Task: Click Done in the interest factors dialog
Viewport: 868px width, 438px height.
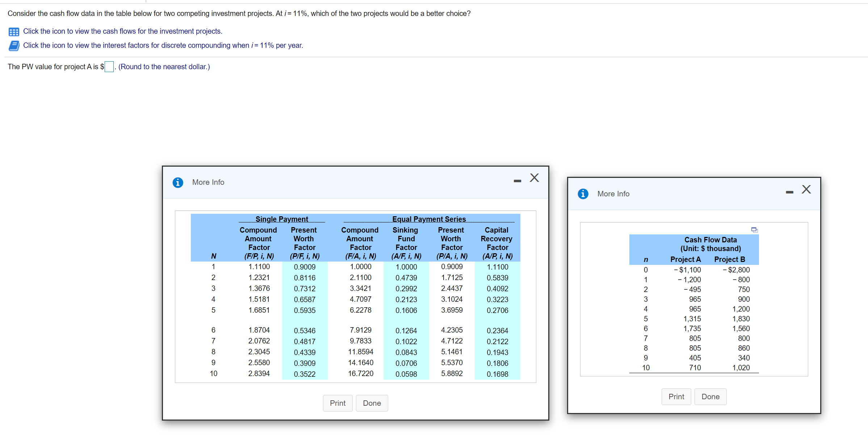Action: 372,403
